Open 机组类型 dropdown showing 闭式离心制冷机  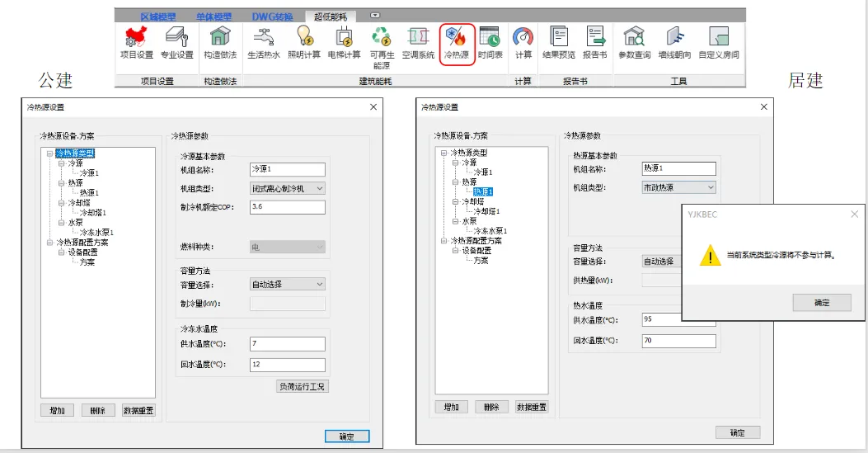(x=288, y=189)
